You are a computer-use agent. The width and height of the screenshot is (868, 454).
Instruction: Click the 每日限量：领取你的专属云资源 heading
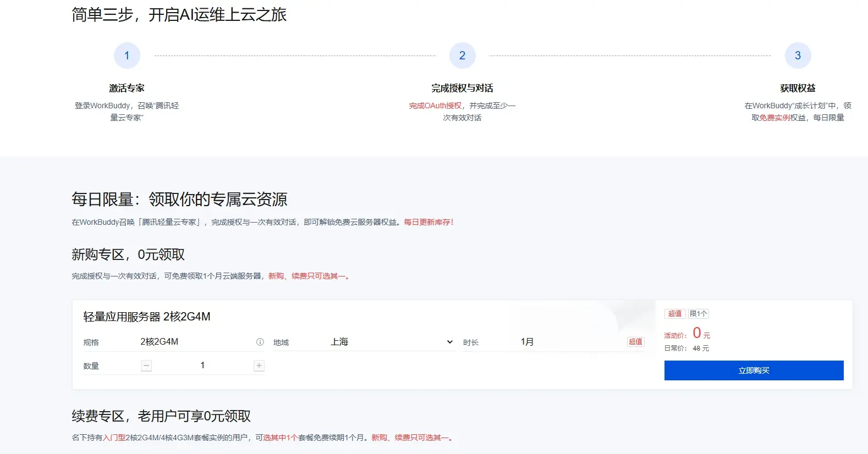179,199
